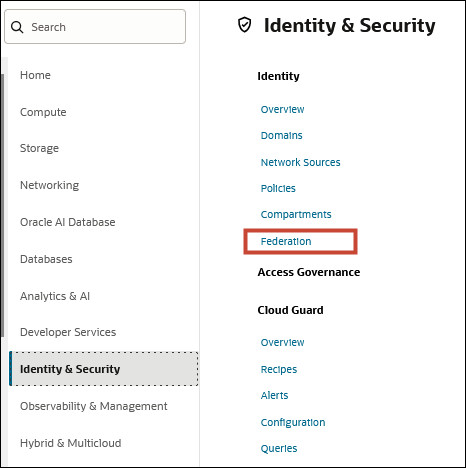Open Analytics & AI category
This screenshot has width=466, height=468.
(55, 296)
